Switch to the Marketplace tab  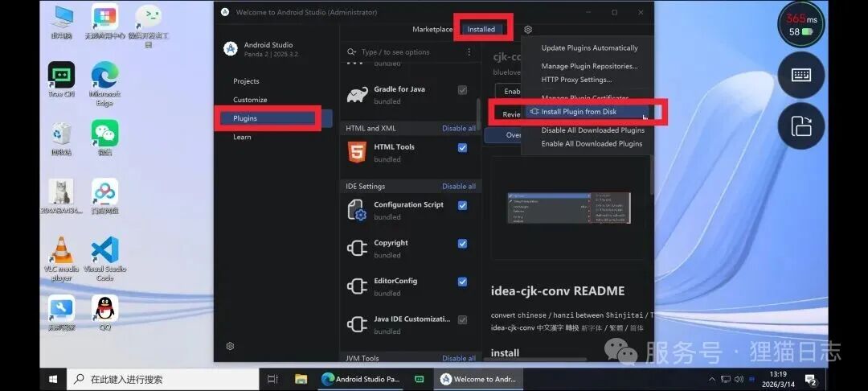point(432,29)
